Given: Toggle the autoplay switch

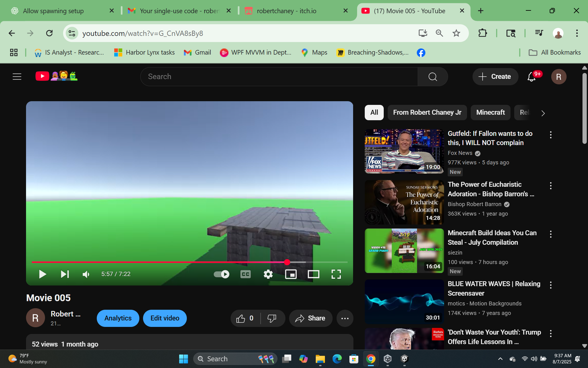Looking at the screenshot, I should (x=221, y=274).
